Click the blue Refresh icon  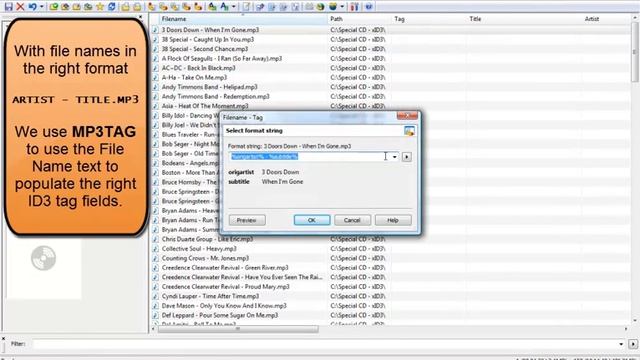click(111, 7)
